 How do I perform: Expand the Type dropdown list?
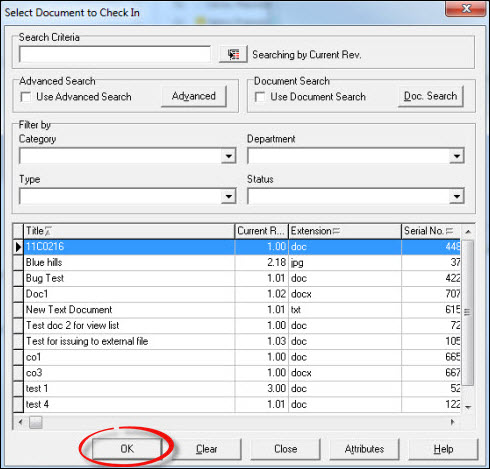(229, 196)
